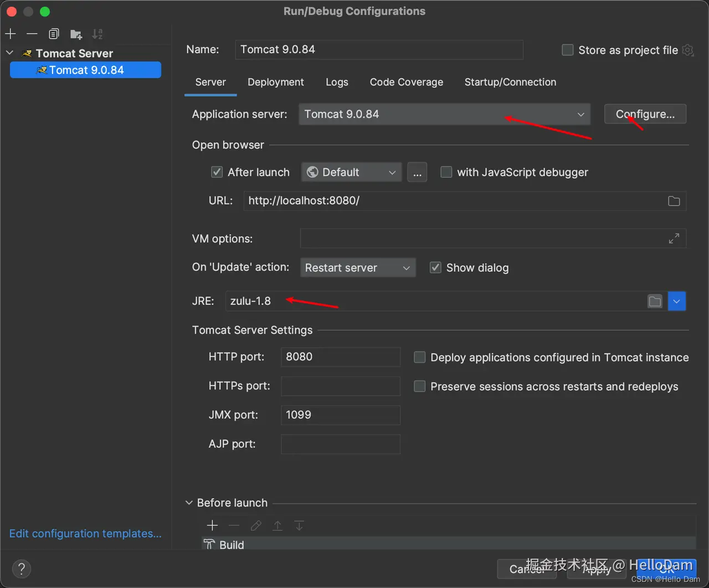The height and width of the screenshot is (588, 709).
Task: Click the AJP port field
Action: click(341, 444)
